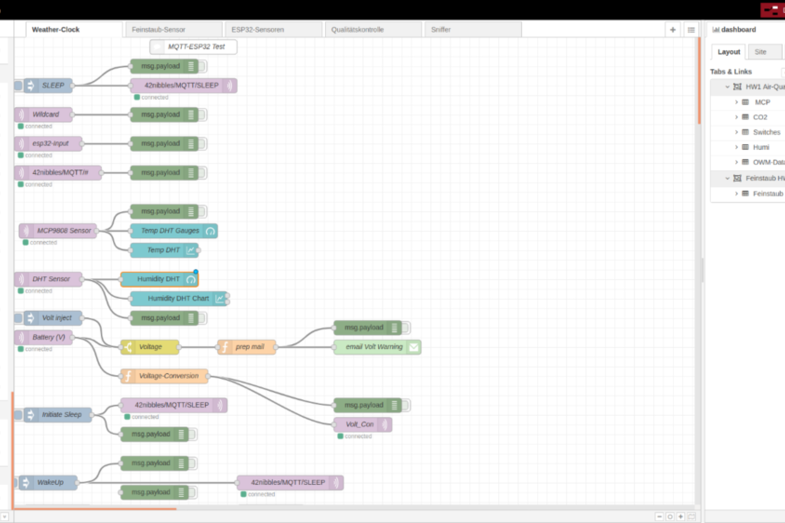Click MQTT icon on 42nibbles/MQTT/SLEEP wired to WakeUp
Image resolution: width=785 pixels, height=523 pixels.
pos(336,482)
